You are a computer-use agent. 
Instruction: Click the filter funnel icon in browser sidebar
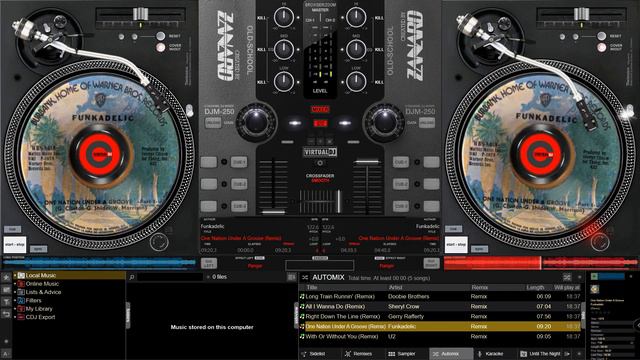[6, 302]
